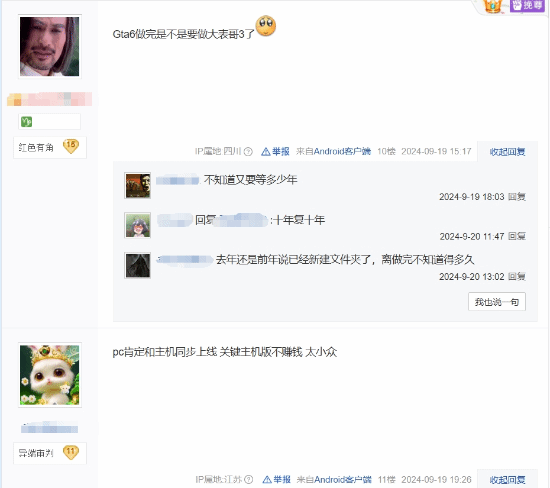Reply to the 18:03 comment
Viewport: 550px width, 488px height.
(x=517, y=197)
